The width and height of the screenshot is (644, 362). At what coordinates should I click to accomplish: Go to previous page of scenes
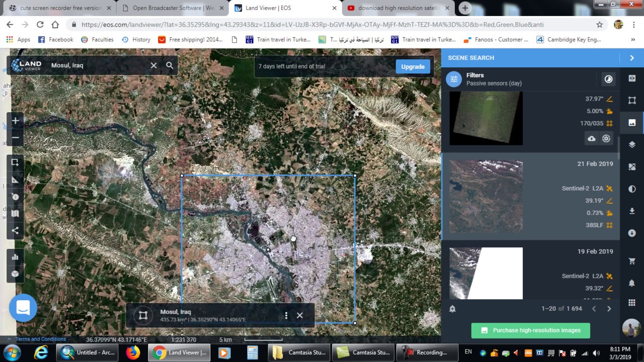click(594, 309)
